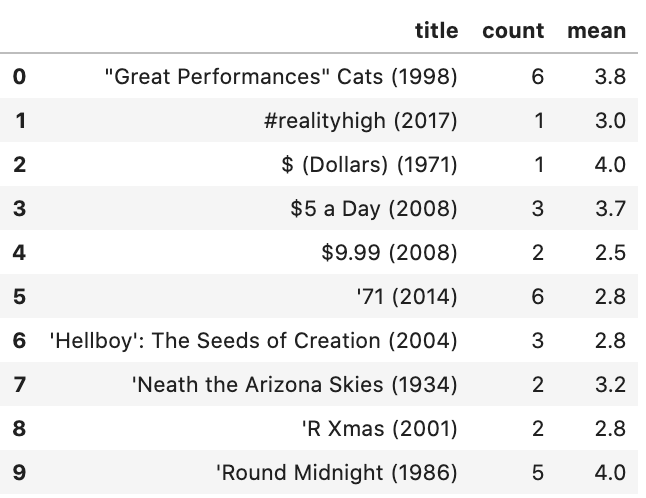Click the '71 (2014) title cell

pos(407,297)
